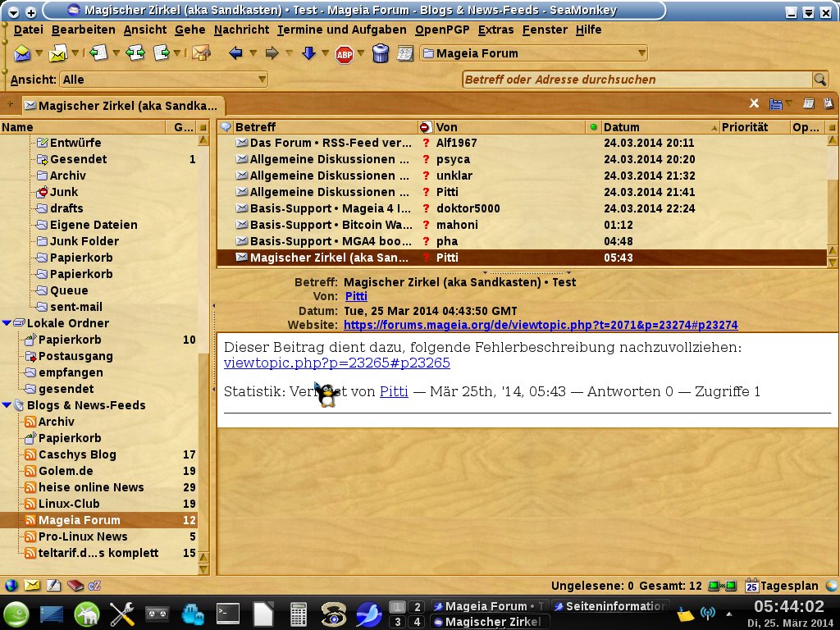
Task: Open the Get Messages dropdown arrow
Action: pos(39,53)
